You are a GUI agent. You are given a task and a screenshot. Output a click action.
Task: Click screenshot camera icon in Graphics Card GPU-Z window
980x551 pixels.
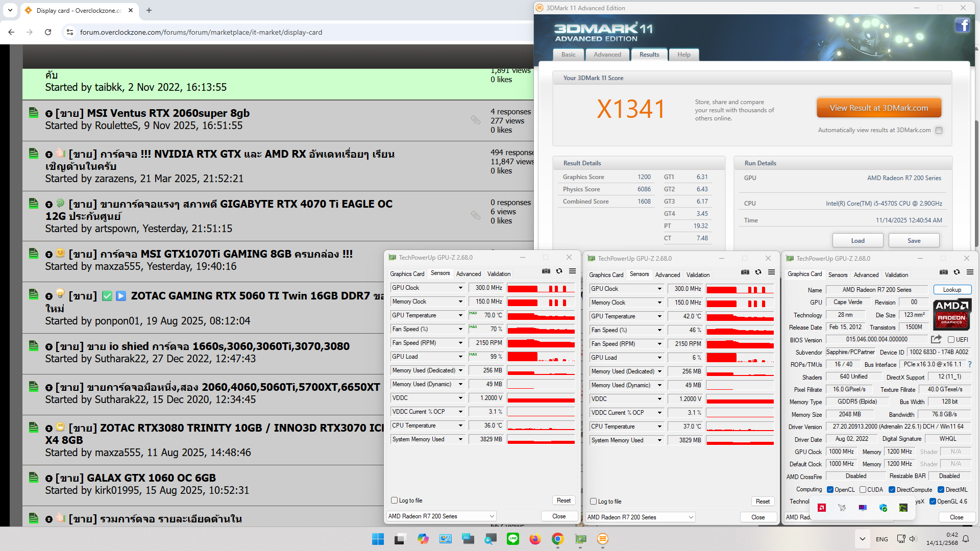943,272
